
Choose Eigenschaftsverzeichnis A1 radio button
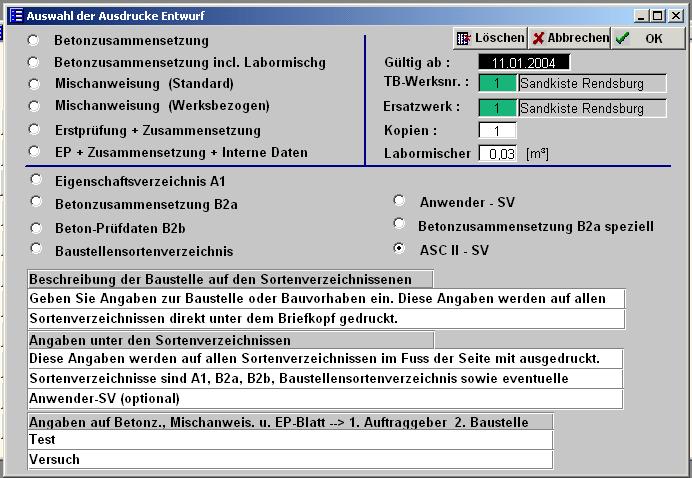36,180
